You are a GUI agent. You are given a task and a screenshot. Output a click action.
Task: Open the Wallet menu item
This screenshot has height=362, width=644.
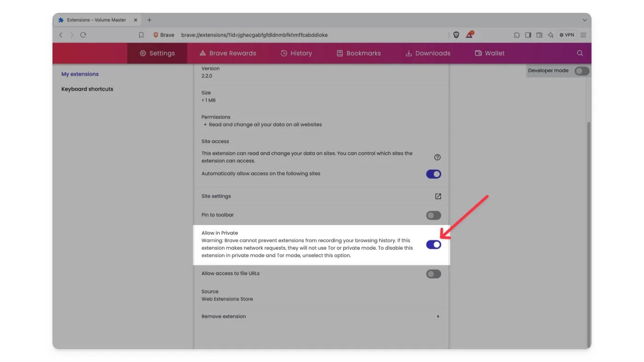click(x=490, y=53)
